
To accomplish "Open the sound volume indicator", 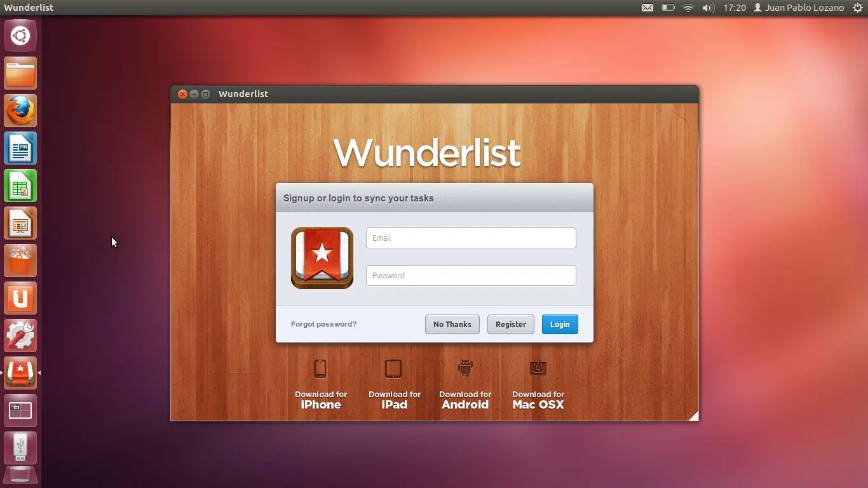I will tap(708, 8).
